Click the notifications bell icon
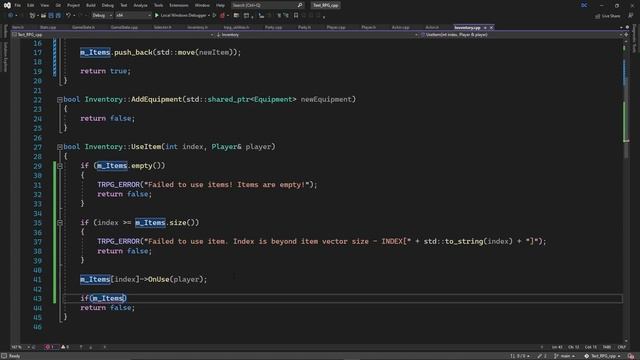The height and width of the screenshot is (360, 640). tap(631, 356)
